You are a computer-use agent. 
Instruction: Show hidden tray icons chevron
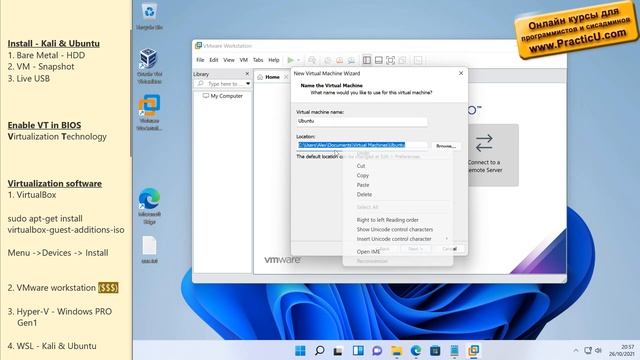pyautogui.click(x=576, y=351)
